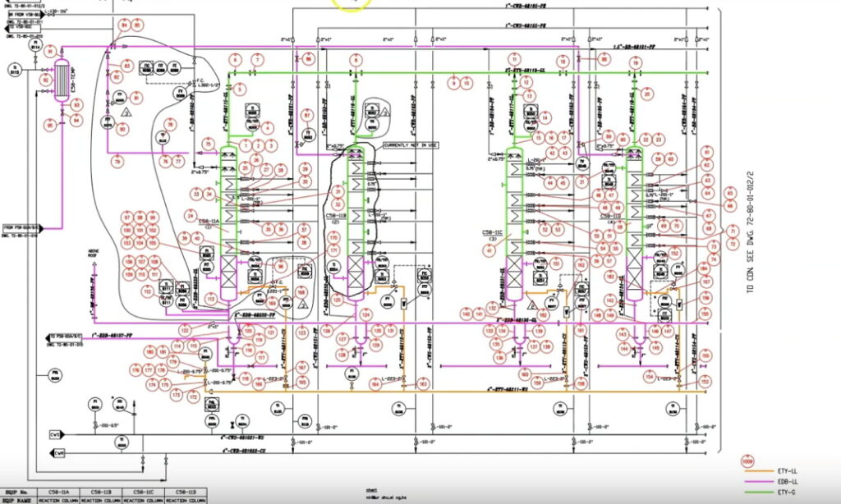
Task: Select the red balloon numbered 8
Action: (356, 59)
